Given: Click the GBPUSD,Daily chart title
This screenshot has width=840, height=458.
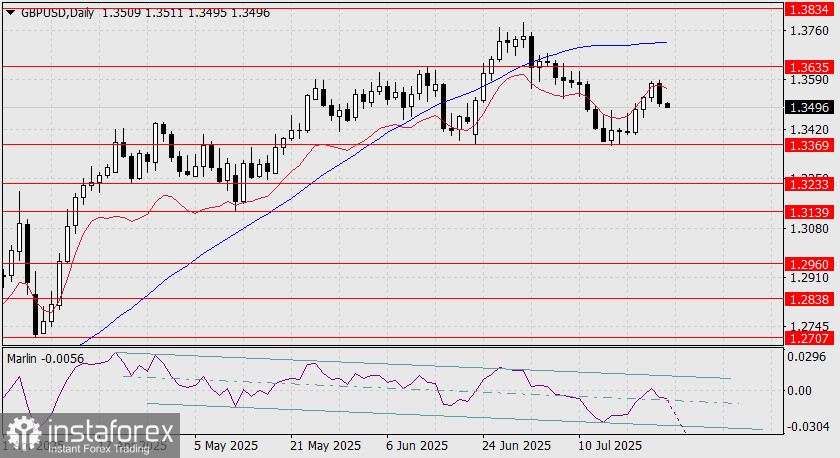Looking at the screenshot, I should click(57, 13).
